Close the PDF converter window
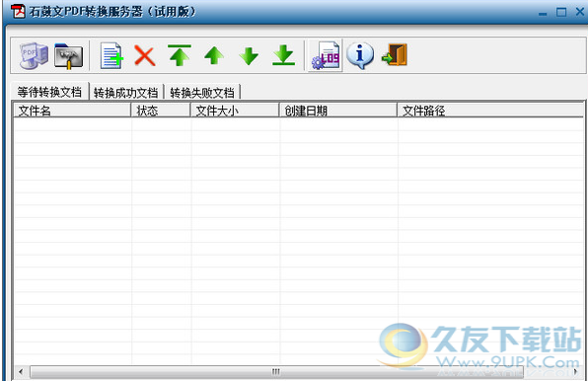 580,12
